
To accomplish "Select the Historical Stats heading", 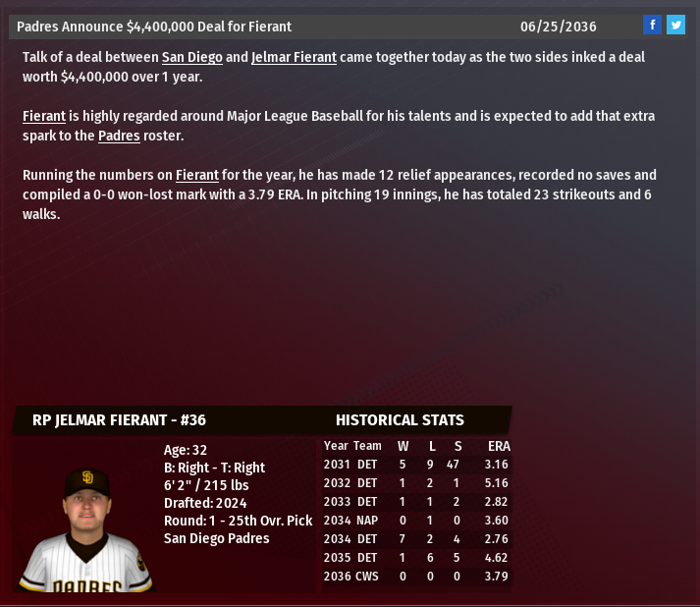I will [400, 420].
